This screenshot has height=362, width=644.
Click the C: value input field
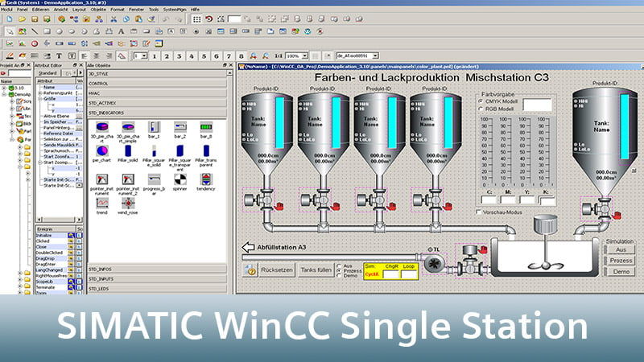coord(489,200)
